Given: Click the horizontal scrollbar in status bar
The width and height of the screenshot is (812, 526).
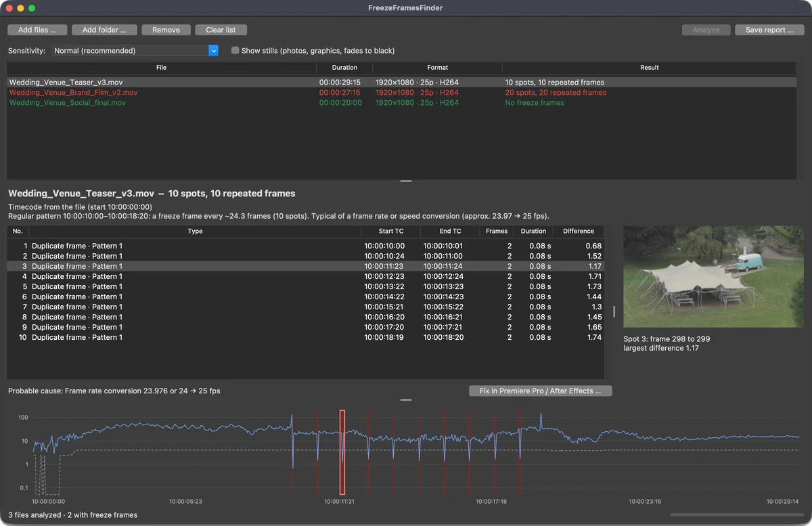Looking at the screenshot, I should (x=736, y=515).
